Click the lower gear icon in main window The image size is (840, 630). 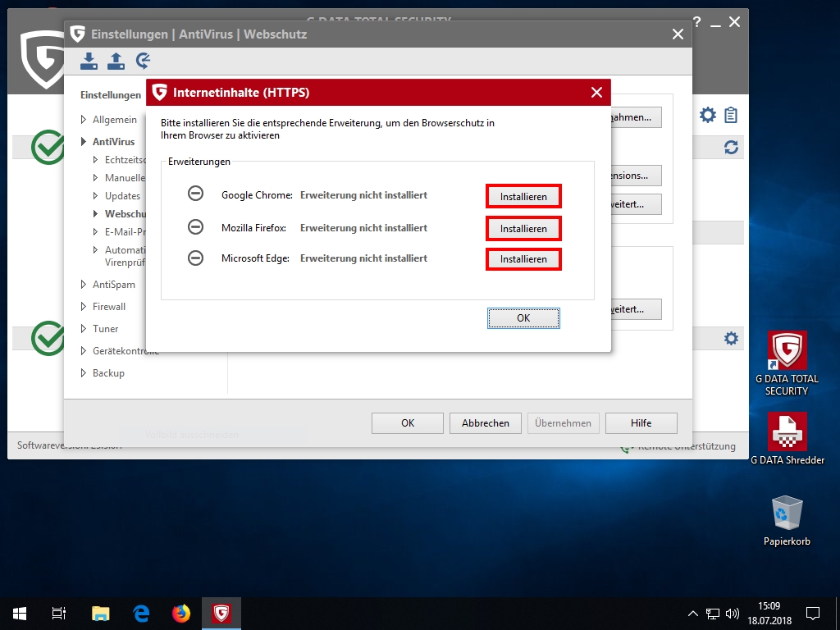[x=731, y=339]
